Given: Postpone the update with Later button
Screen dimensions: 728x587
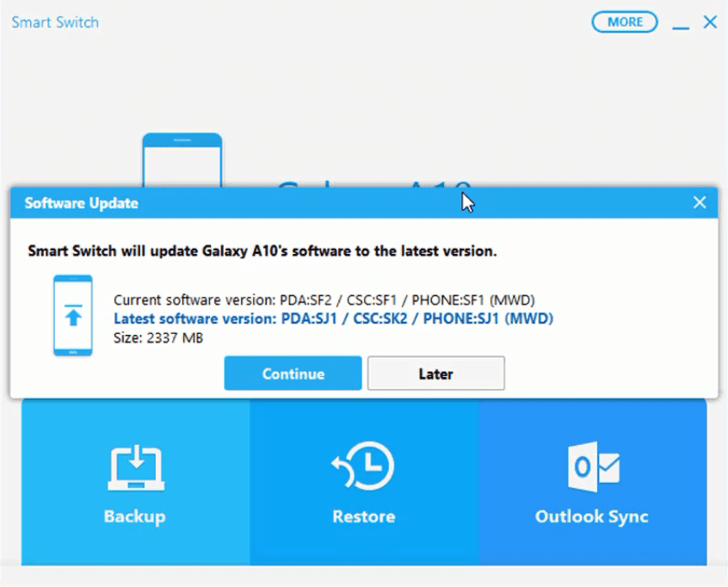Looking at the screenshot, I should (435, 374).
